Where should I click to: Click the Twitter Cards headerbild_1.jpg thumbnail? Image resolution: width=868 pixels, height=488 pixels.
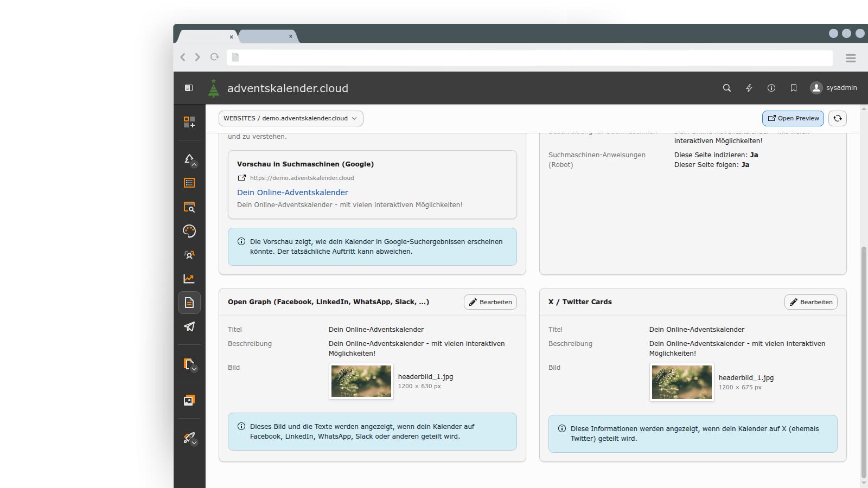682,382
